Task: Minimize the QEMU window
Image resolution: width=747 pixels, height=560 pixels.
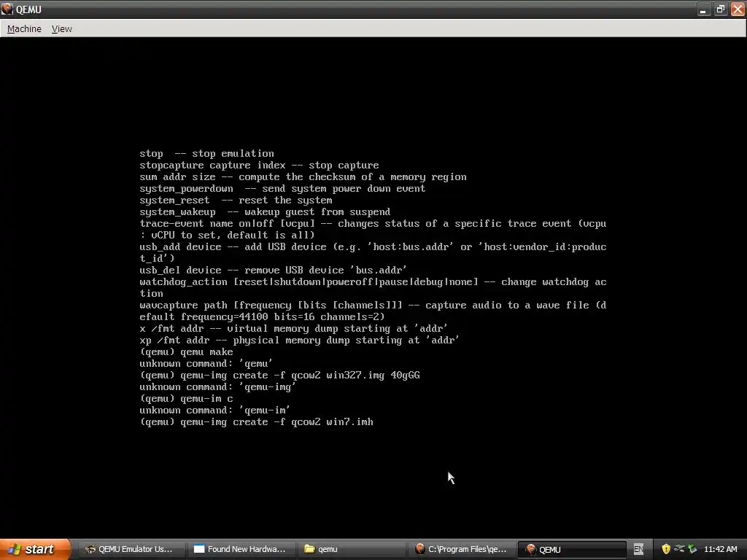Action: 703,9
